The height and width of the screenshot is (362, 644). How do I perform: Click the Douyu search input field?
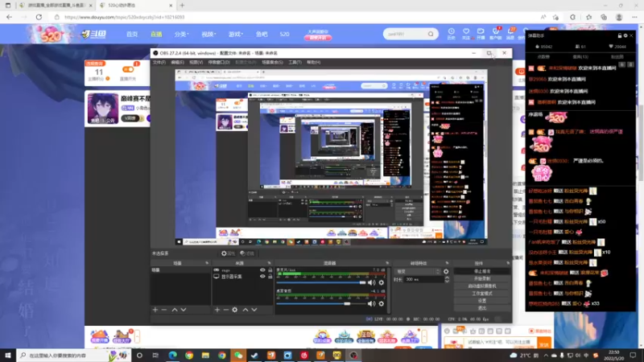click(407, 34)
